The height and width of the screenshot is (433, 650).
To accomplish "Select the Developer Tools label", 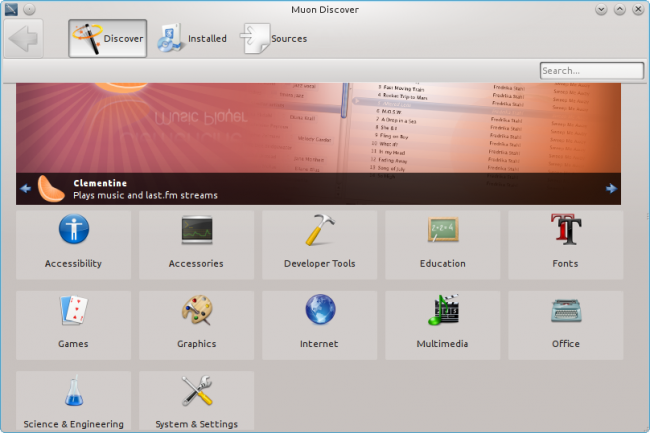I will click(x=320, y=264).
